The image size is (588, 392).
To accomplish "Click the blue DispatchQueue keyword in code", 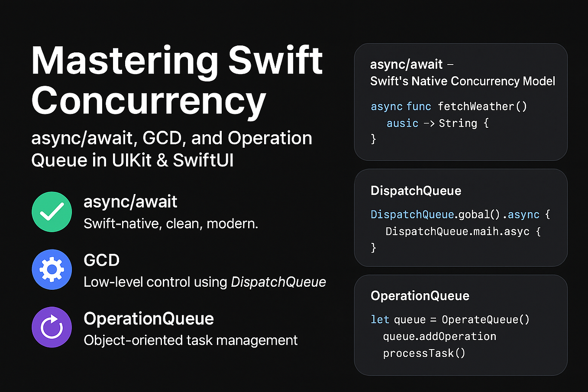I will (412, 214).
